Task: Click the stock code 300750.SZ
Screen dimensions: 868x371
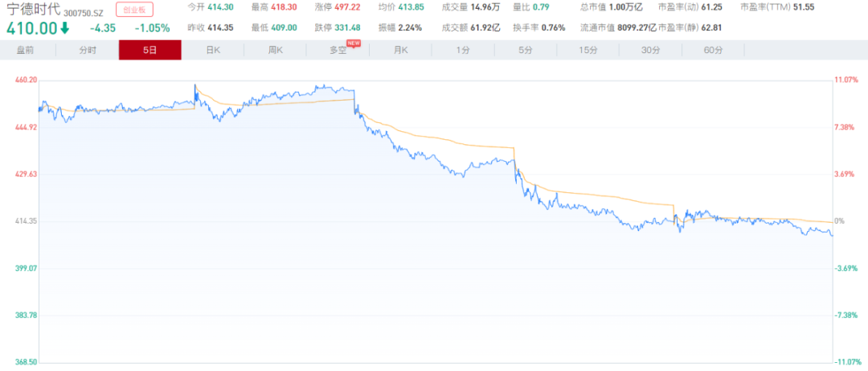Action: tap(85, 11)
